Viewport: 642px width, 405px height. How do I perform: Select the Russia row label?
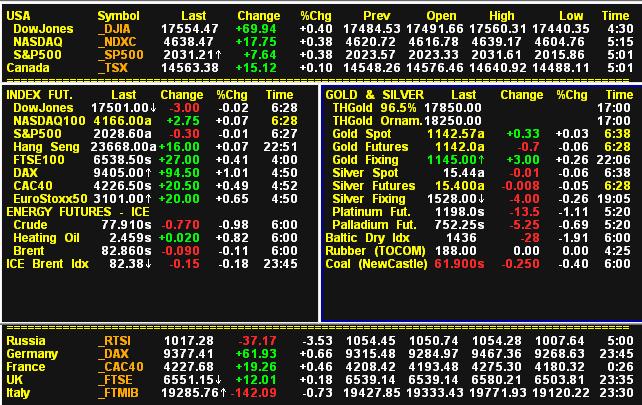[26, 341]
